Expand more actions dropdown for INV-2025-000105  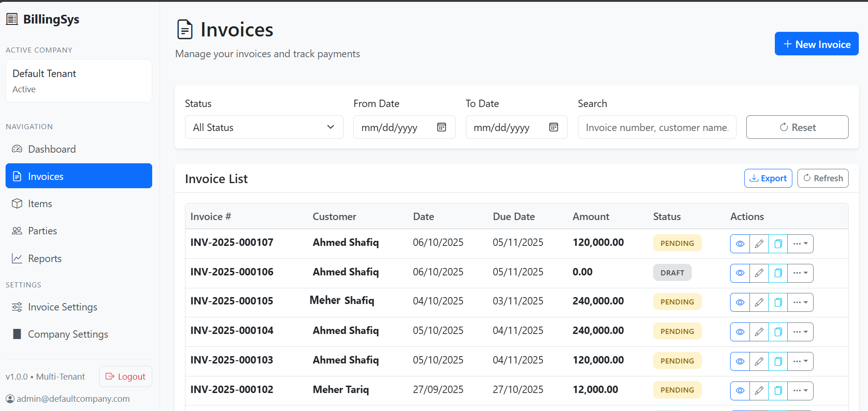point(800,303)
